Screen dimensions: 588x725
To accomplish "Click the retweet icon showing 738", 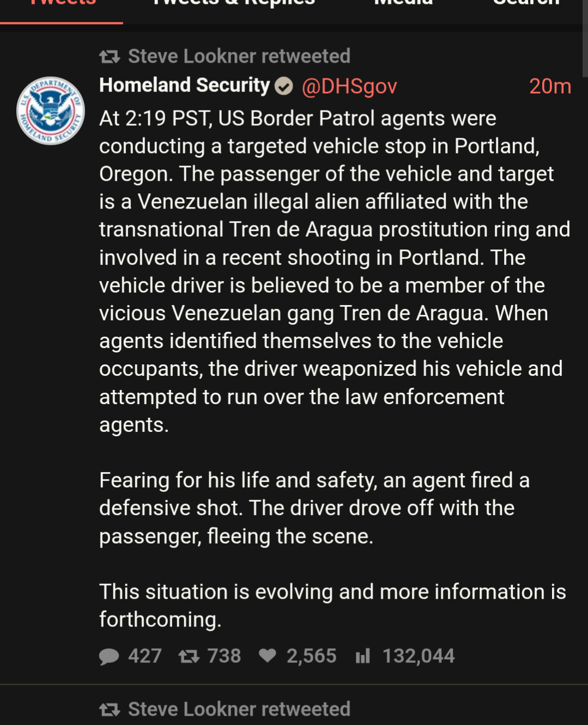I will coord(189,656).
